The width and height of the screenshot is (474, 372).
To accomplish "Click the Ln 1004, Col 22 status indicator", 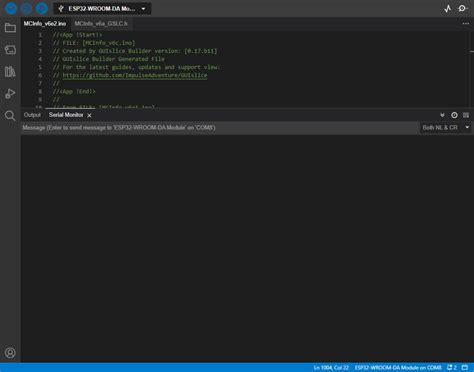I will pos(331,368).
